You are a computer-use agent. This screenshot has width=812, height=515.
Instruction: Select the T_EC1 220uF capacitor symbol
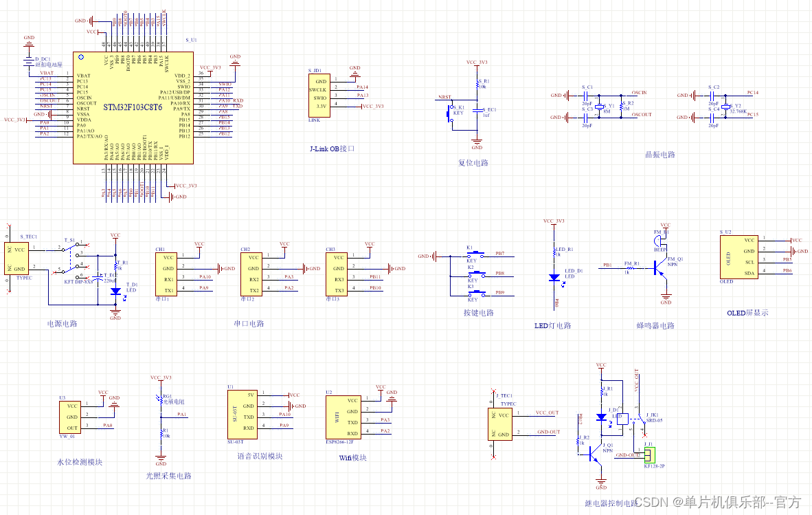coord(98,279)
